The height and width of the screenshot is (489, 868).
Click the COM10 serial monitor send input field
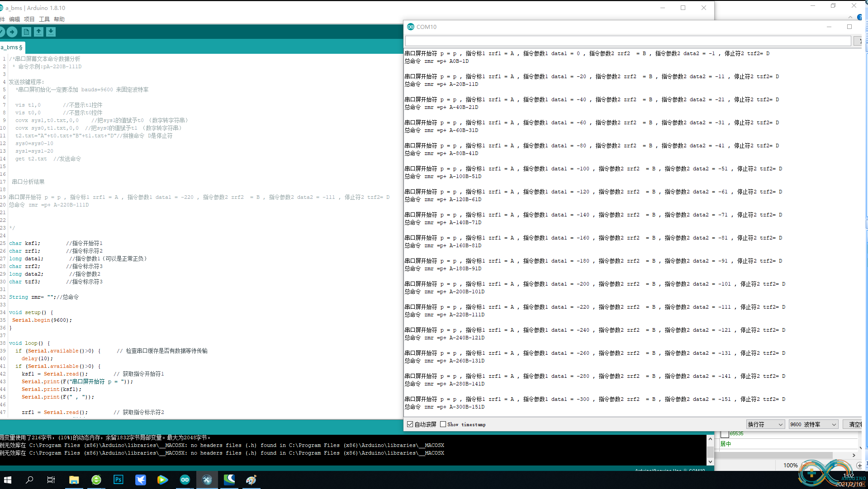click(628, 41)
